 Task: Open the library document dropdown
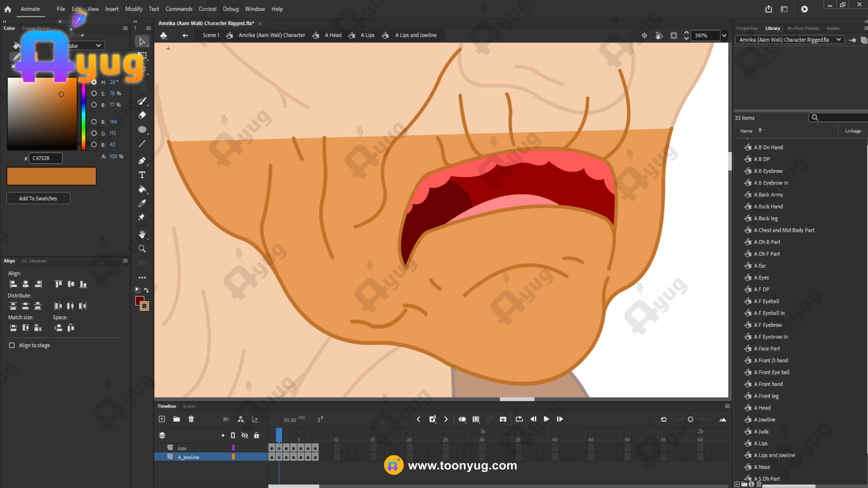tap(839, 40)
